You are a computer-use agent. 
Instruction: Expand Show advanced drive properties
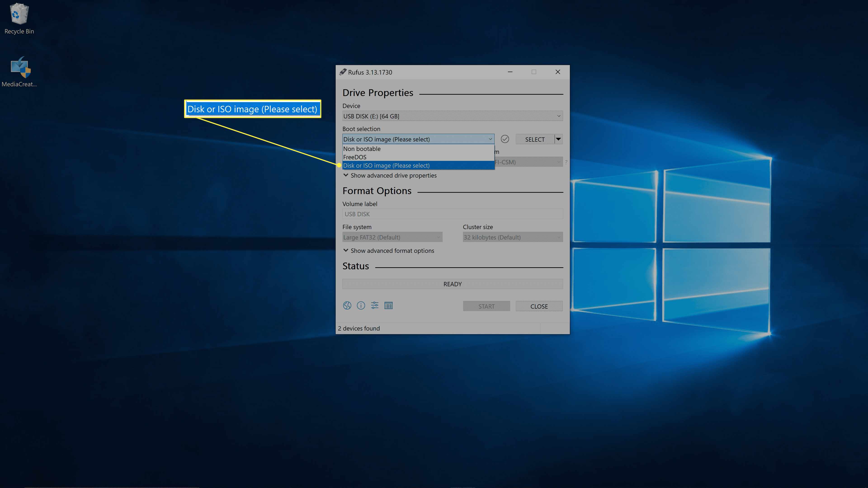point(390,176)
